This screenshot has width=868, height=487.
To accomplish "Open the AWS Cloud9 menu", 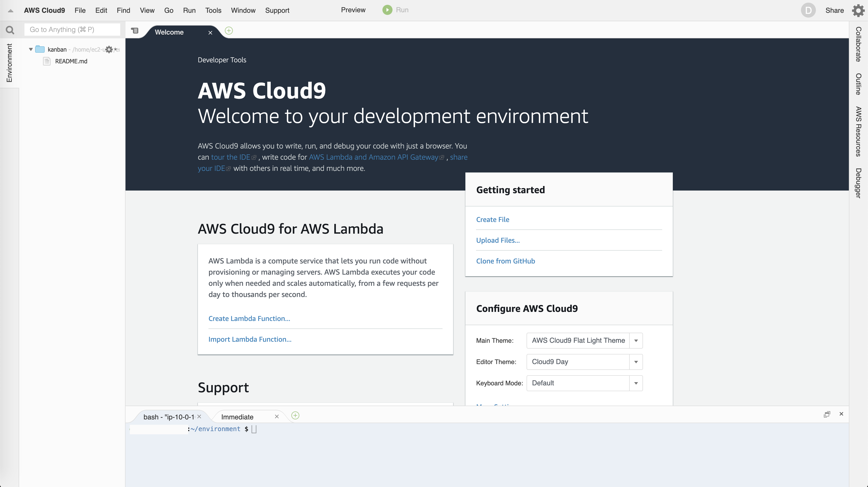I will point(44,10).
